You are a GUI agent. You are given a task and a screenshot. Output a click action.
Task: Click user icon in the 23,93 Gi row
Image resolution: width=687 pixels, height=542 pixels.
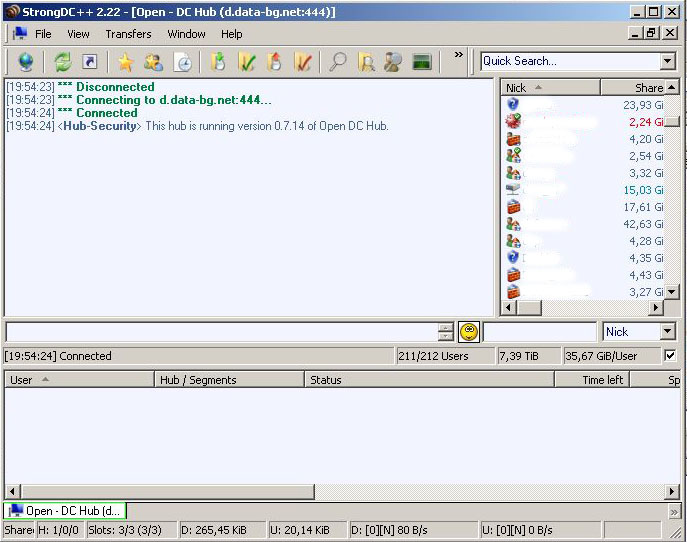coord(513,104)
